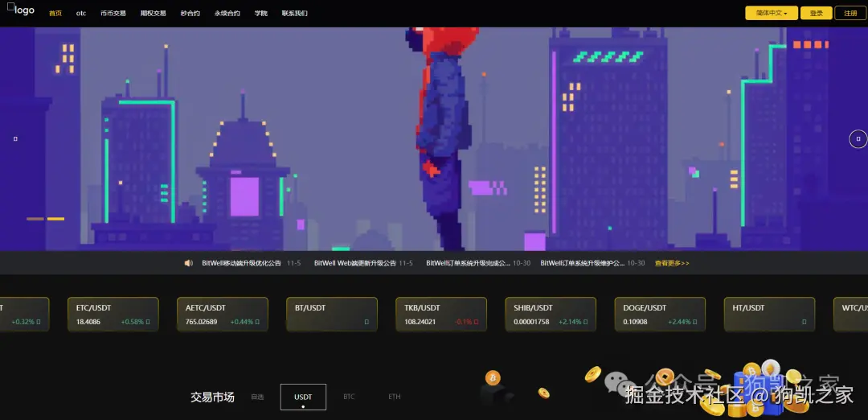The height and width of the screenshot is (420, 868).
Task: Click the small icon on the BT/USDT card
Action: point(366,322)
